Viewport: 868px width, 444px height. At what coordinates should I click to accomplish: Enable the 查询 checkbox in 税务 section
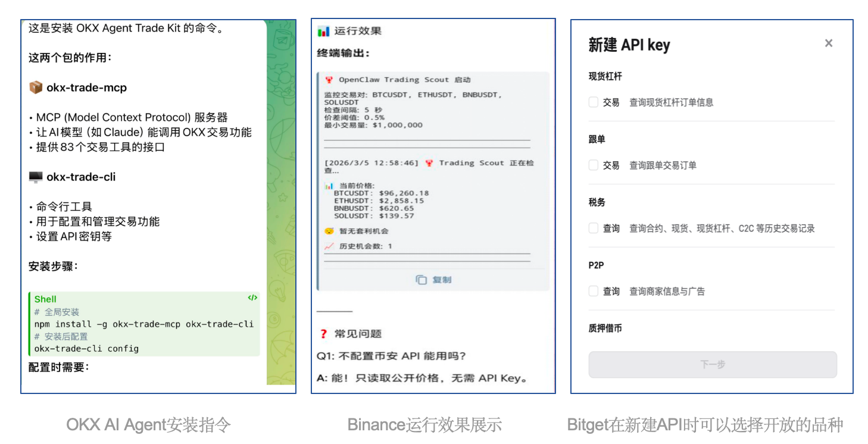[x=593, y=227]
